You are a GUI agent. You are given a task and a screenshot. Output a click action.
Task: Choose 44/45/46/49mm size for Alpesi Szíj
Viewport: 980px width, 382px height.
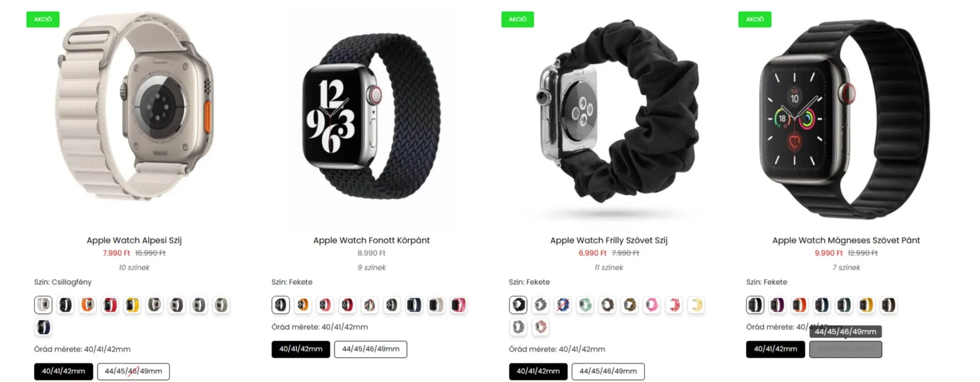pyautogui.click(x=133, y=371)
